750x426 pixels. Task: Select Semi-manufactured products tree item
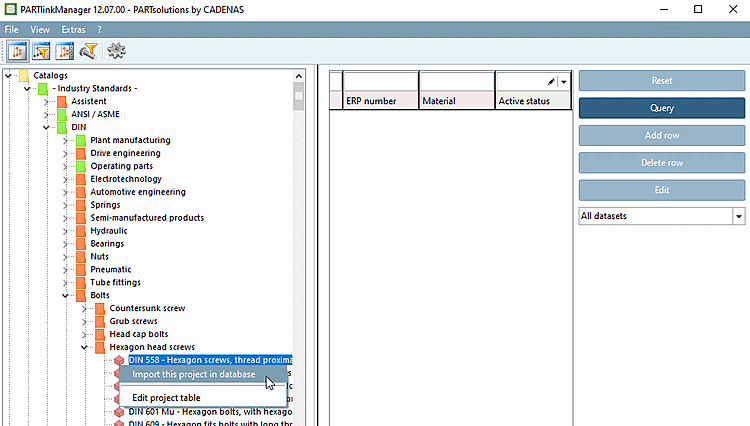(147, 218)
